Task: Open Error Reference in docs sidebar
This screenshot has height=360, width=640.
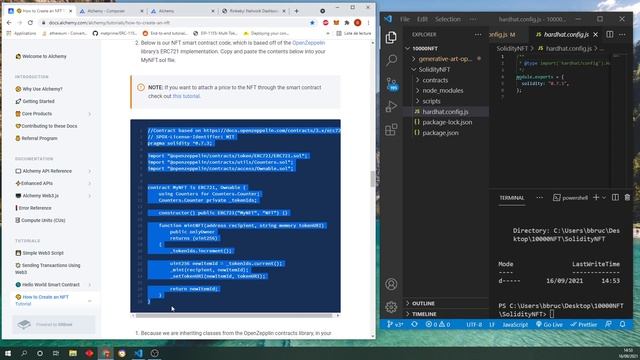Action: pos(35,208)
